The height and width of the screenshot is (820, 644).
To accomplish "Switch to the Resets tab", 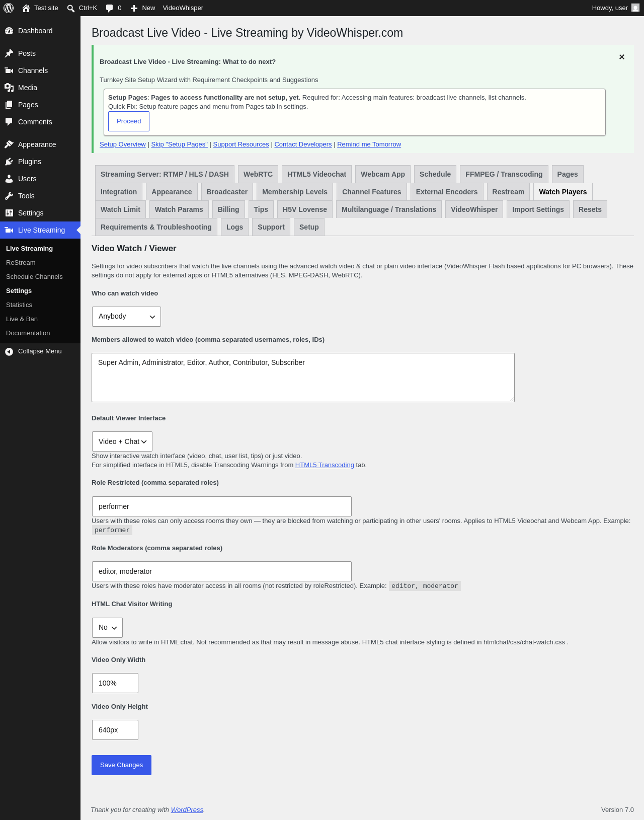I will click(590, 209).
